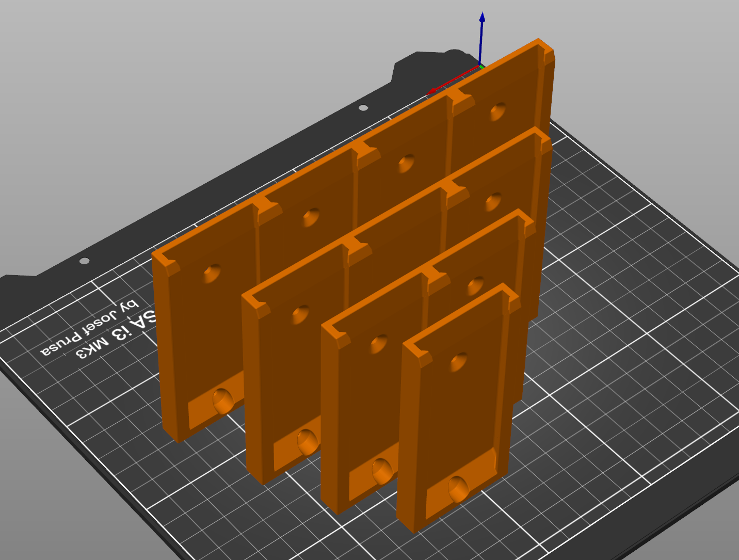
Task: Click the upper hole on front panel
Action: 458,361
